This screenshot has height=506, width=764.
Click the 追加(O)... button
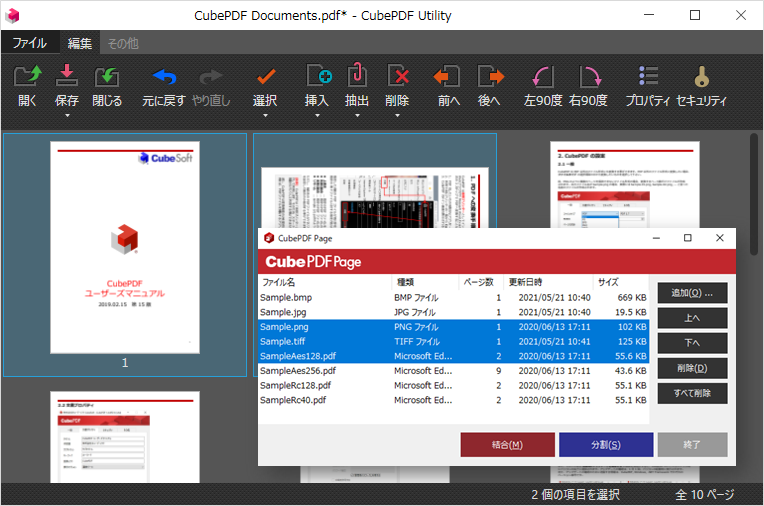(x=692, y=293)
